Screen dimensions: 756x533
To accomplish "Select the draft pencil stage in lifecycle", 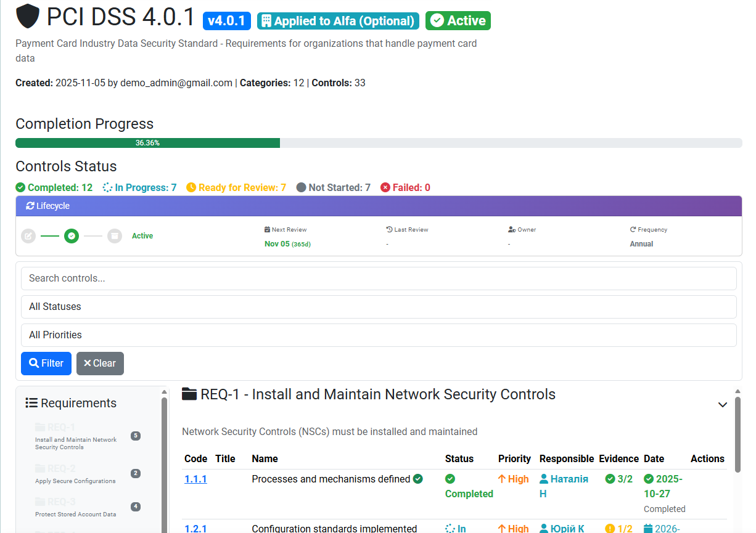I will point(28,236).
